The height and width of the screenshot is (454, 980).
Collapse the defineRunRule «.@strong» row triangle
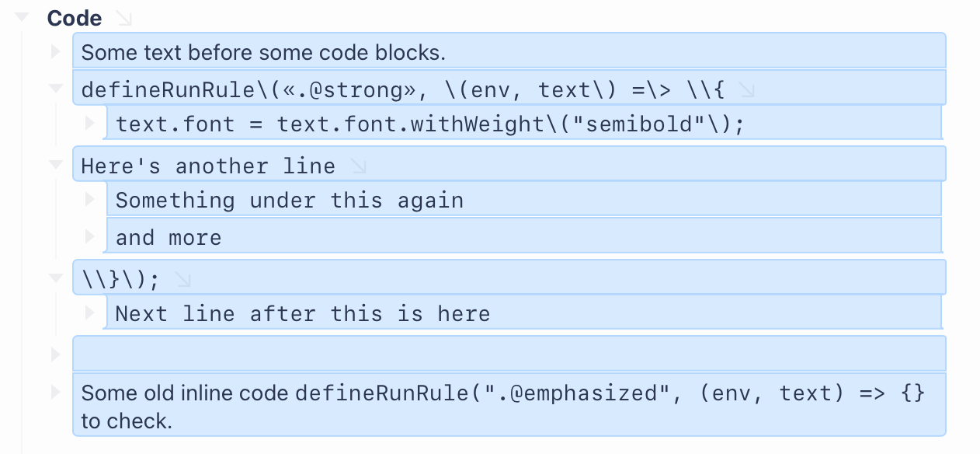pyautogui.click(x=55, y=89)
